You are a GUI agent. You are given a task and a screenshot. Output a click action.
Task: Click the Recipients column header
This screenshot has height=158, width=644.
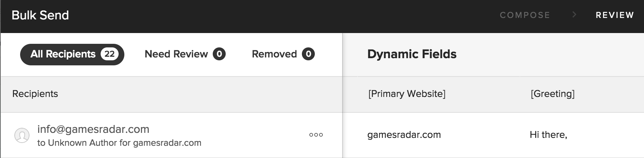coord(35,94)
